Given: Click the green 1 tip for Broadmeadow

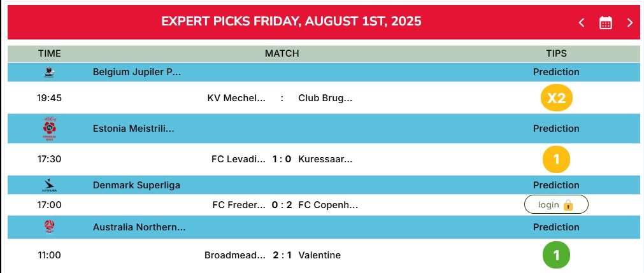Looking at the screenshot, I should [x=556, y=255].
